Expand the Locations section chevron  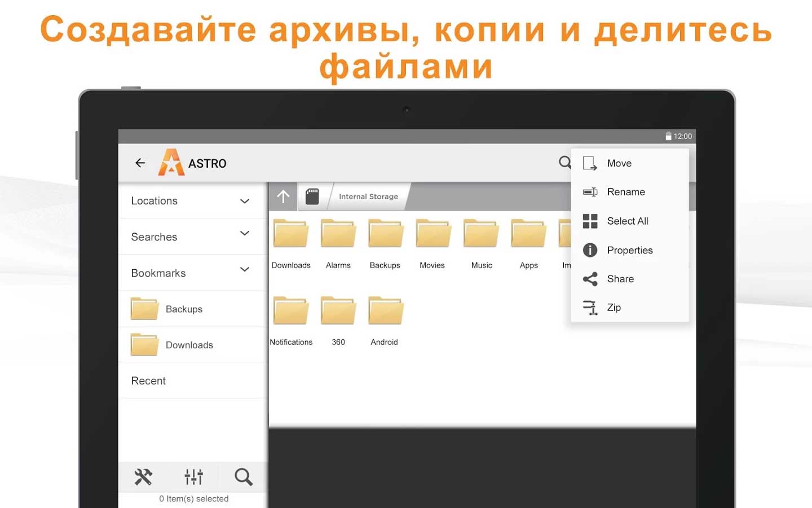pos(245,201)
